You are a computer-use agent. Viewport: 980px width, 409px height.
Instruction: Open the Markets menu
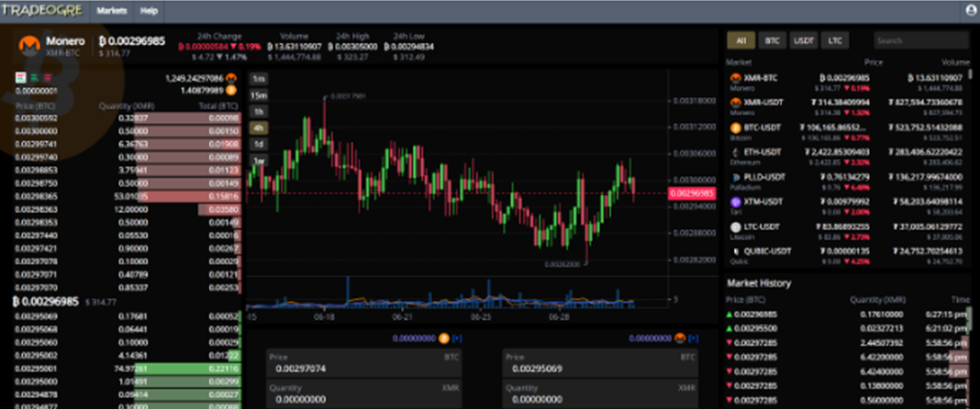(x=112, y=11)
